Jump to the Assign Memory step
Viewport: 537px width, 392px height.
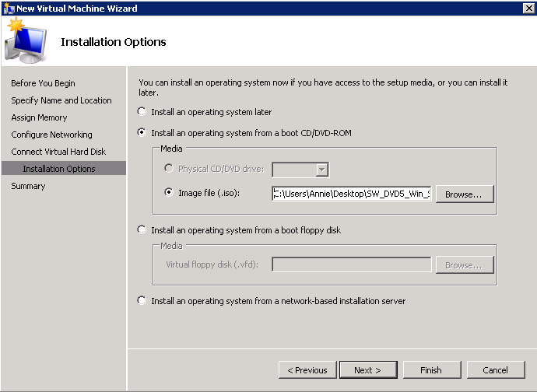39,117
